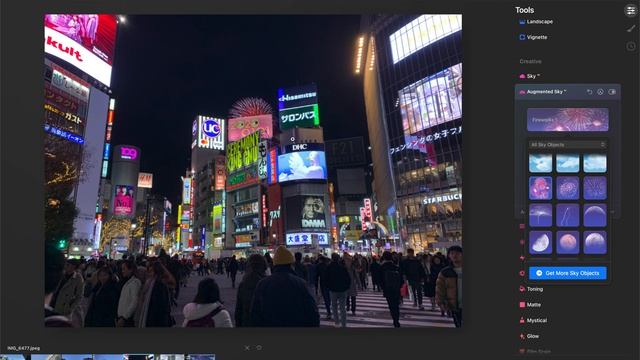The width and height of the screenshot is (640, 360).
Task: Expand the Landscape tool
Action: [540, 22]
